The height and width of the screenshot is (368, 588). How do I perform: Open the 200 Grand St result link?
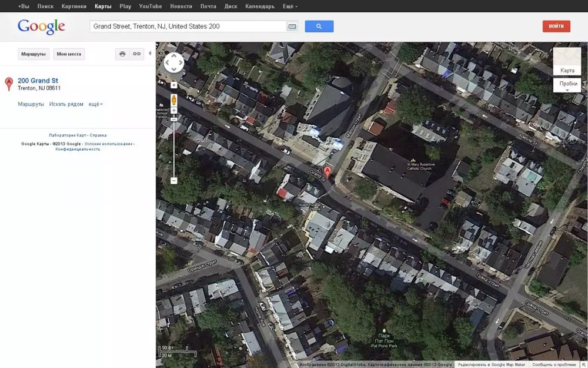tap(38, 81)
